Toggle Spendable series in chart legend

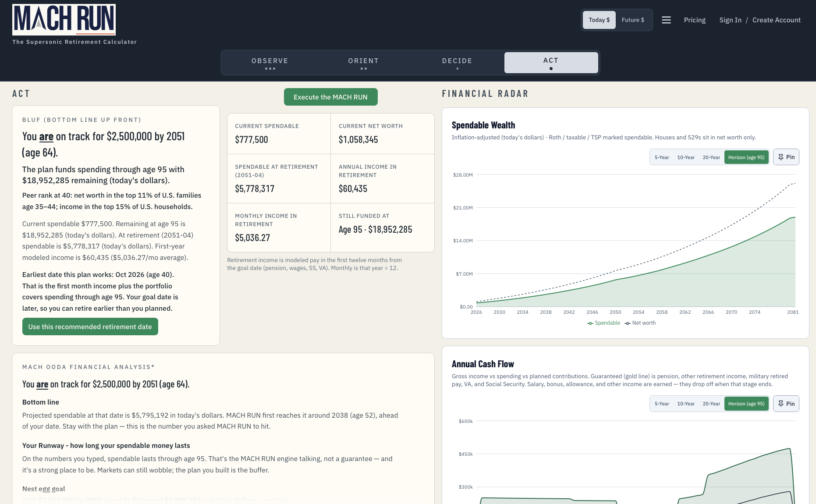tap(603, 323)
